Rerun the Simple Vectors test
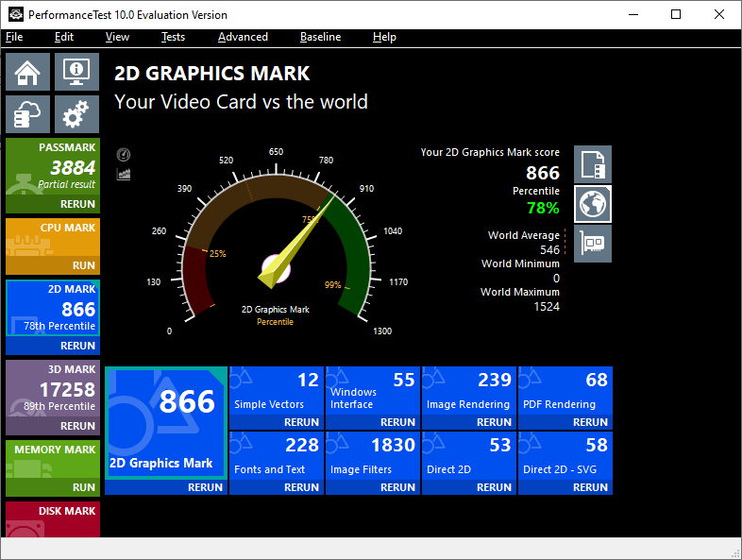The height and width of the screenshot is (560, 742). point(277,422)
